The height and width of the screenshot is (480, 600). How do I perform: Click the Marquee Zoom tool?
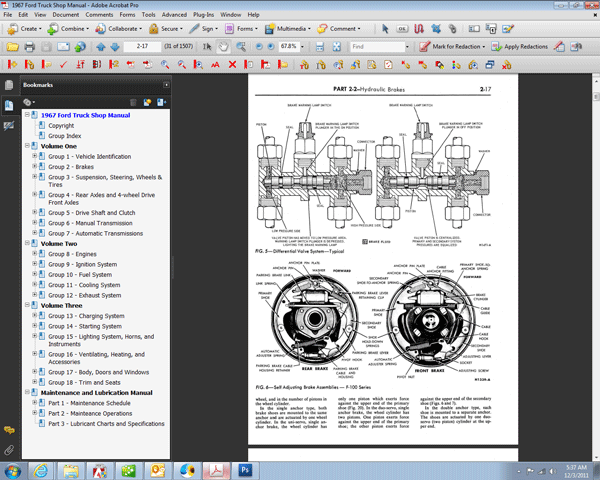click(x=241, y=47)
